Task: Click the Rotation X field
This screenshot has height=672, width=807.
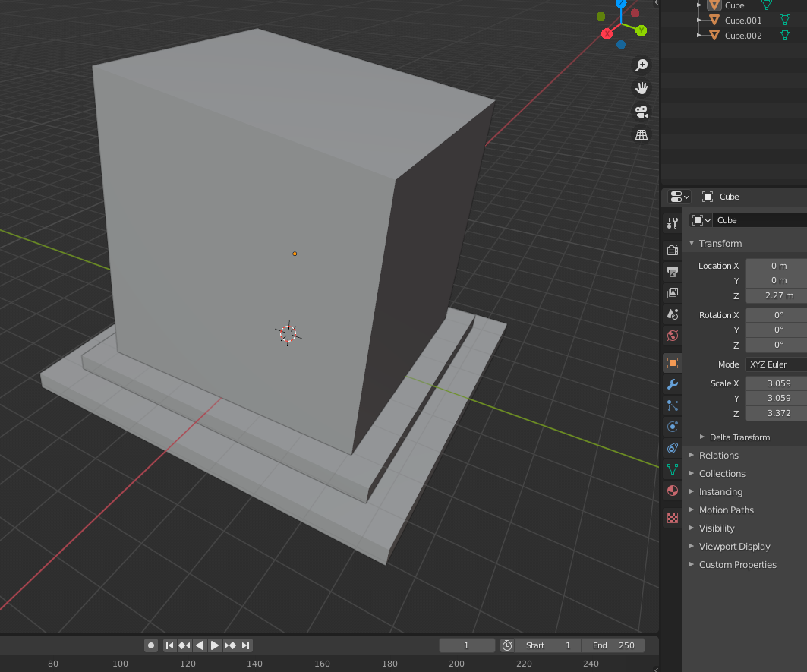Action: point(776,315)
